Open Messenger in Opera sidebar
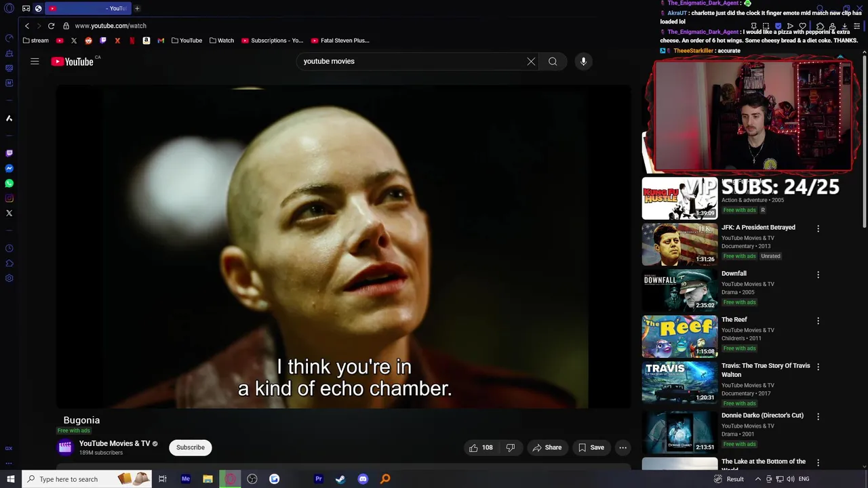 (9, 168)
